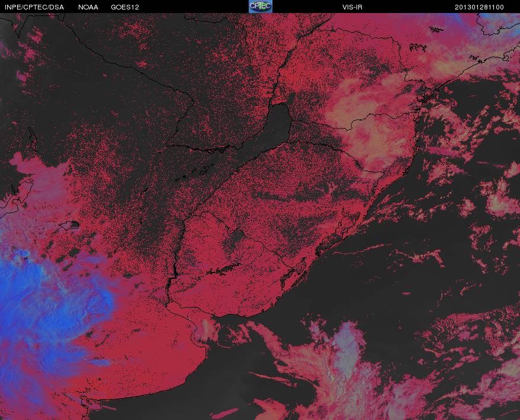This screenshot has height=420, width=520.
Task: Click the CPTEC logo in the header
Action: 261,7
